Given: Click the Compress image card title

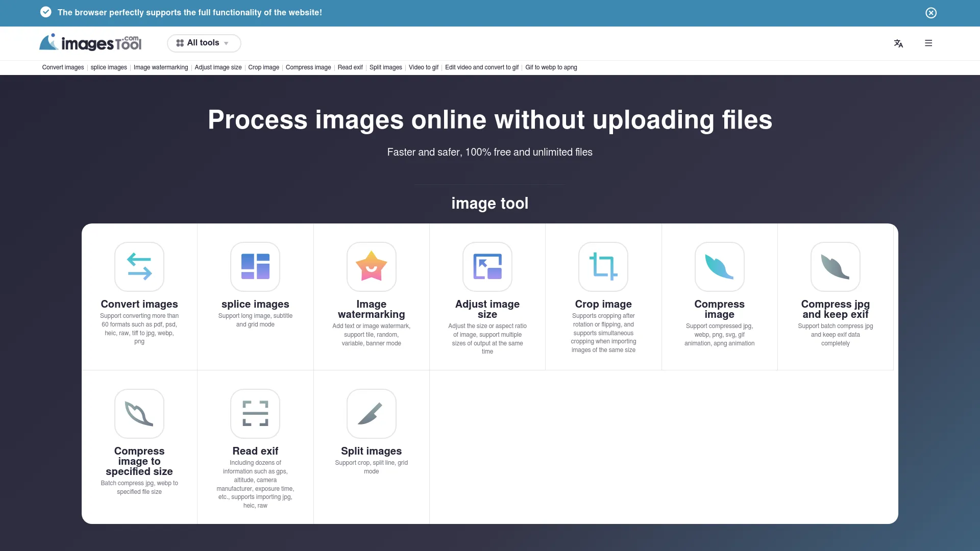Looking at the screenshot, I should tap(720, 309).
